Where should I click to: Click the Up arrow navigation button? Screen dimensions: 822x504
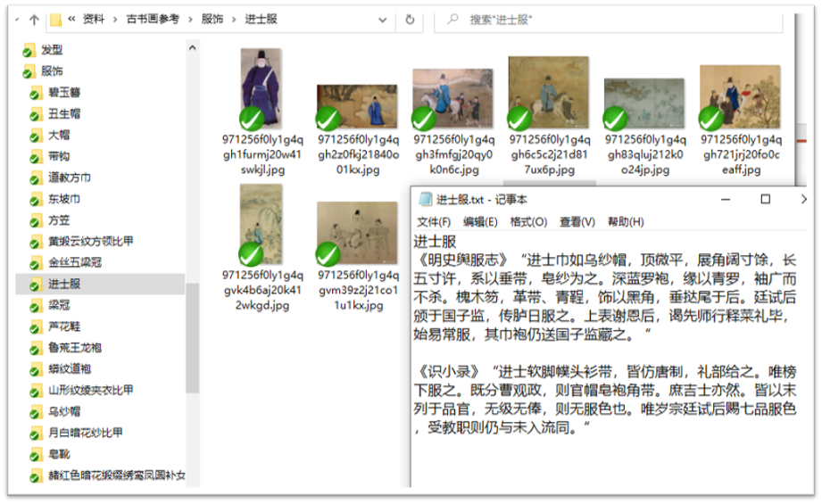pos(34,20)
